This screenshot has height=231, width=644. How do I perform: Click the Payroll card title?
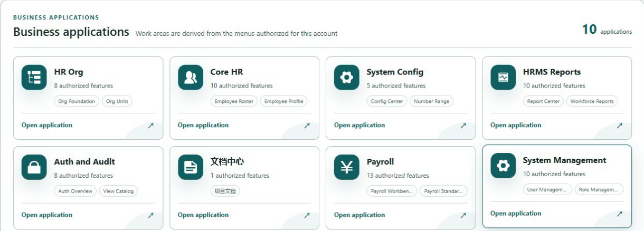click(381, 162)
